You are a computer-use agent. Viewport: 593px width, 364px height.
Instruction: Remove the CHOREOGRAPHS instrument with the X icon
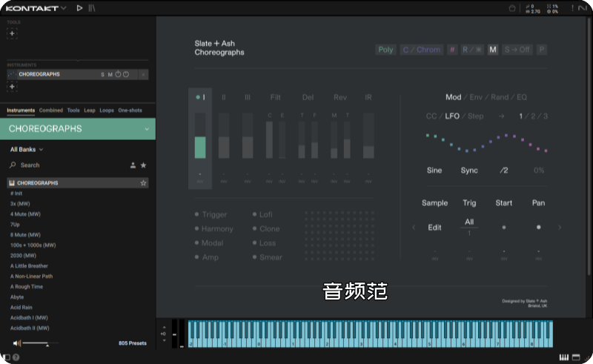point(143,74)
